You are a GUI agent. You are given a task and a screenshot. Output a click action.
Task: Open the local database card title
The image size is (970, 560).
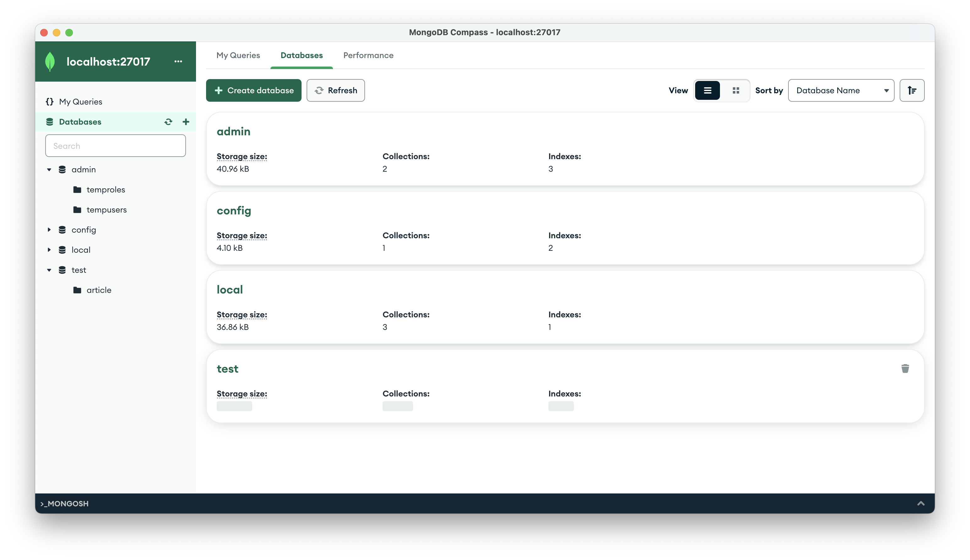pyautogui.click(x=230, y=290)
